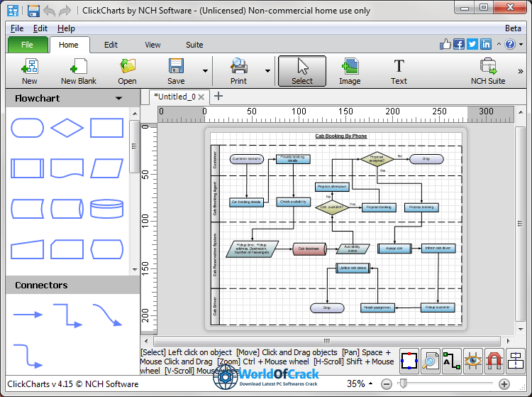Pick the stored data curved shape
Image resolution: width=532 pixels, height=397 pixels.
pyautogui.click(x=27, y=209)
